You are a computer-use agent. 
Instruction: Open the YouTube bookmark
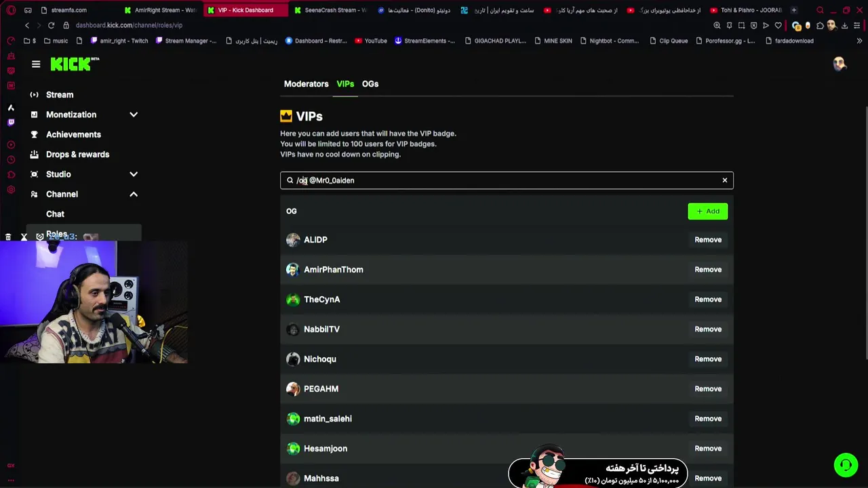[370, 41]
